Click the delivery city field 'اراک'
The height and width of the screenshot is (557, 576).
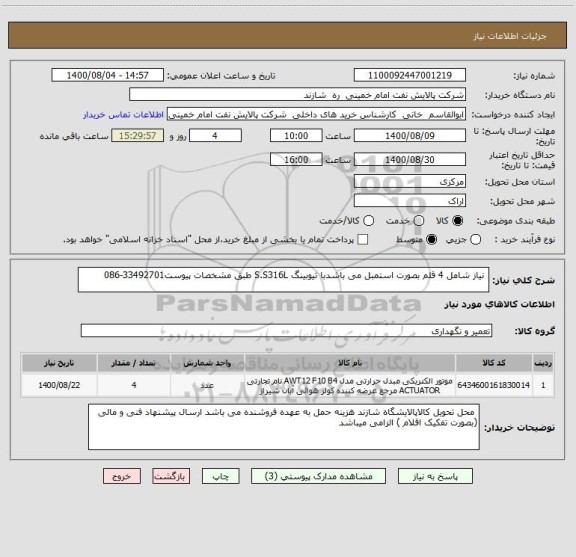[410, 201]
